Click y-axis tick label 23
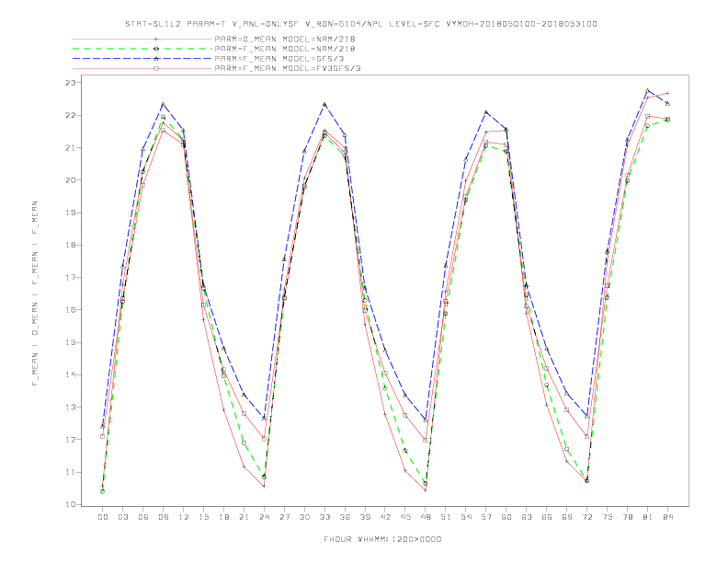 [71, 83]
